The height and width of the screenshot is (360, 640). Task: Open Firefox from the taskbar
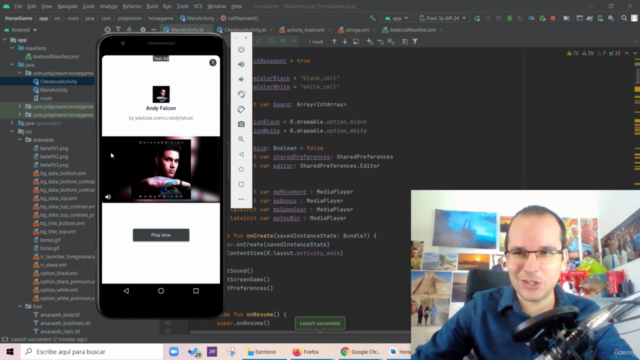coord(306,352)
